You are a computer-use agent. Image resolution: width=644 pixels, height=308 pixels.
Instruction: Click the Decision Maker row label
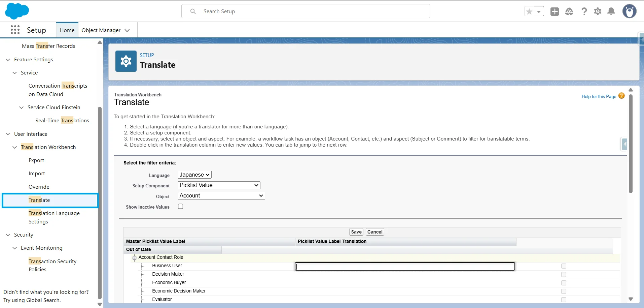coord(168,274)
